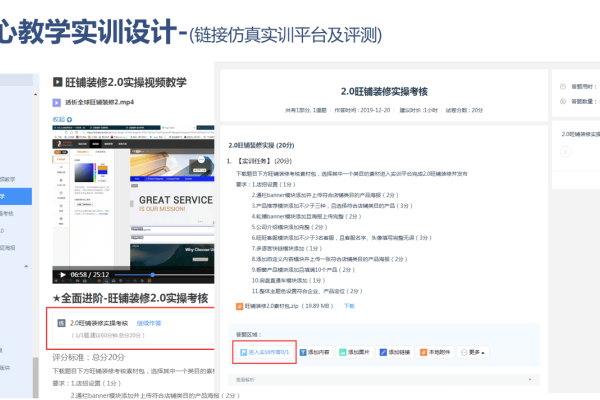The height and width of the screenshot is (400, 600).
Task: Click the 进入实训作答0/1 button
Action: pos(264,352)
